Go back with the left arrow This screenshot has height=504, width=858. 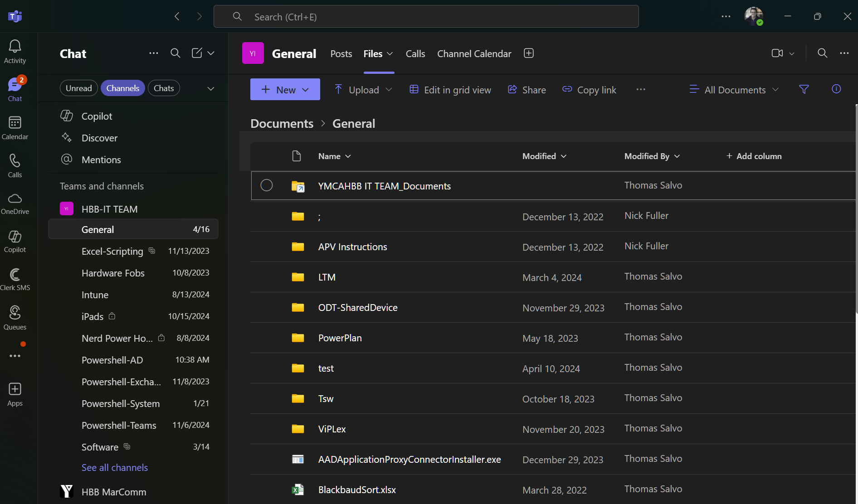tap(177, 17)
